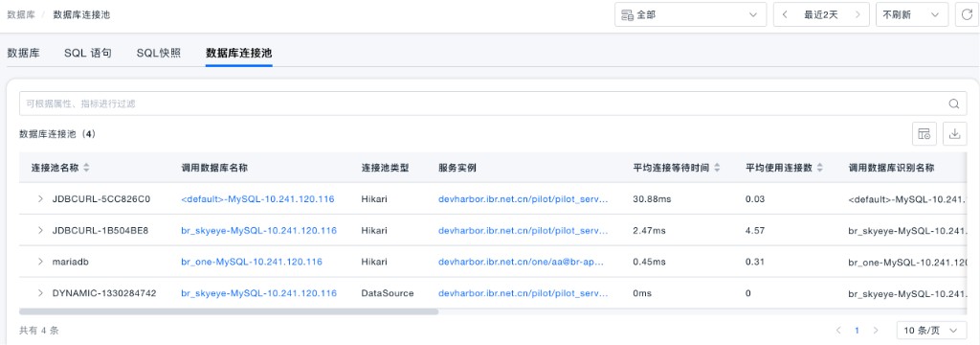Sort by 连接池名称 column
This screenshot has height=345, width=980.
87,168
